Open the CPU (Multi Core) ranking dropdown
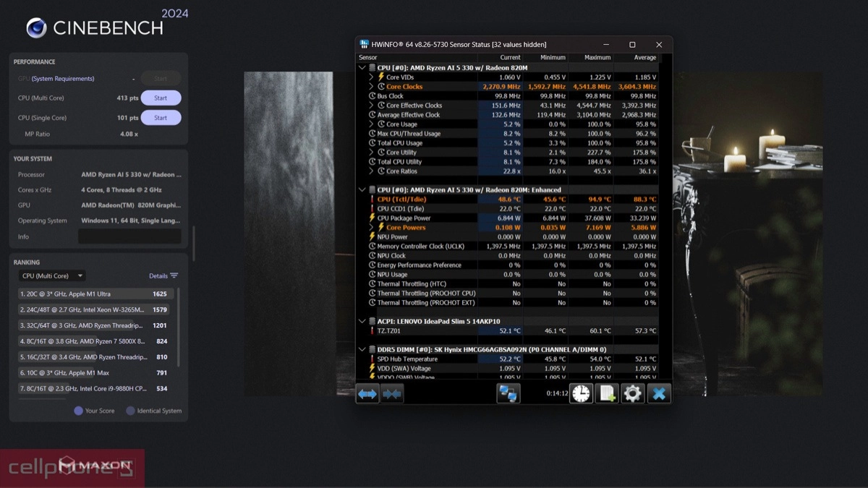 pyautogui.click(x=52, y=275)
